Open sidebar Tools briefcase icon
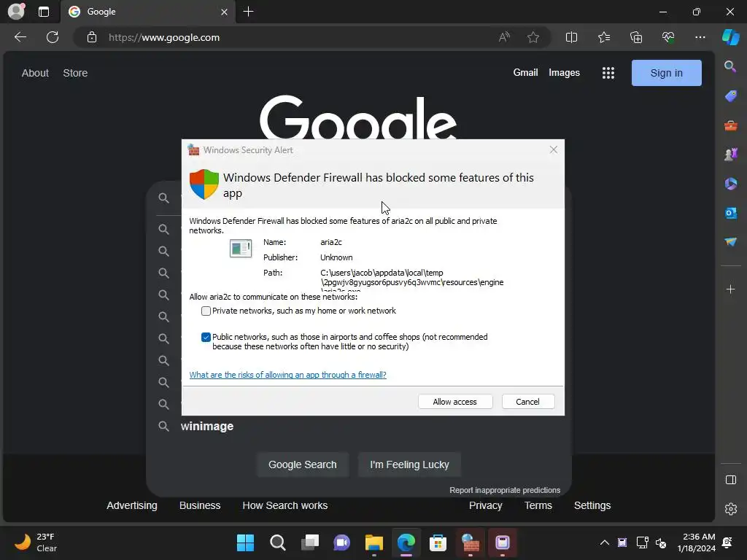Screen dimensions: 747x560 (730, 125)
